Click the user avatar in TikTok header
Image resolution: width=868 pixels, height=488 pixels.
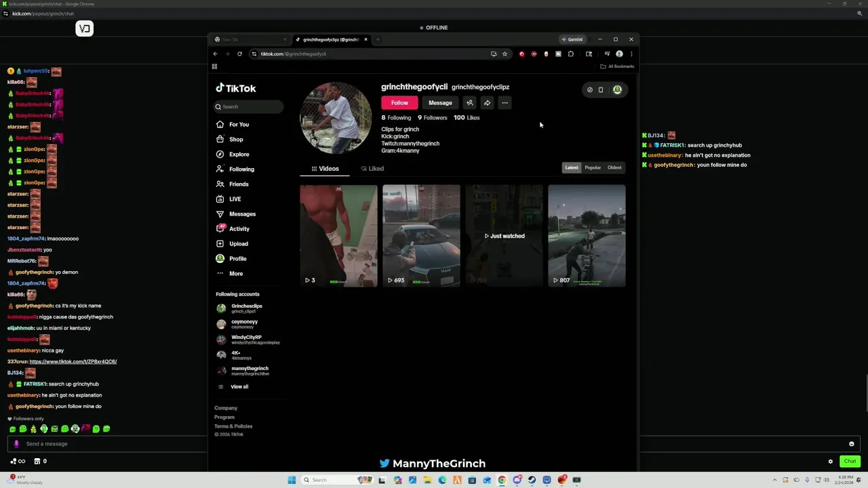[617, 89]
